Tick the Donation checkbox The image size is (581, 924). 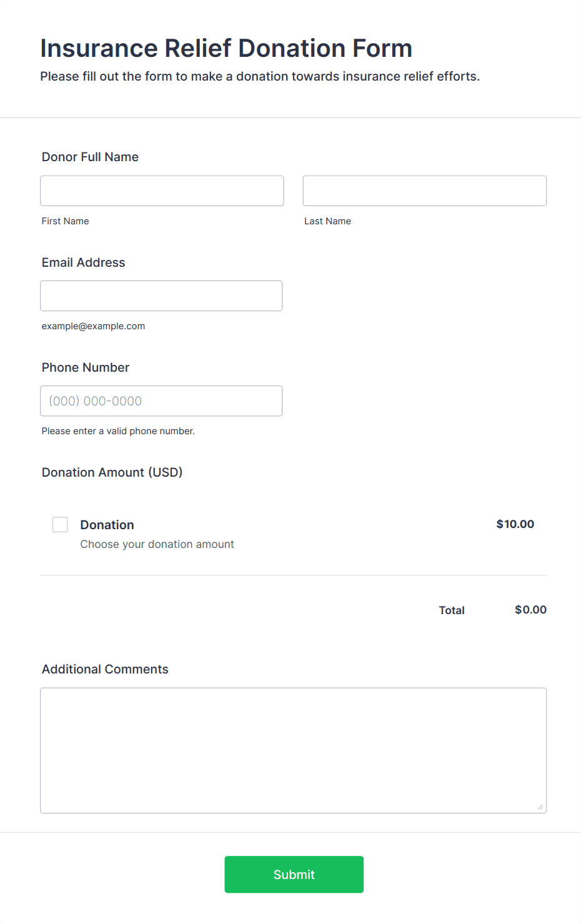60,524
